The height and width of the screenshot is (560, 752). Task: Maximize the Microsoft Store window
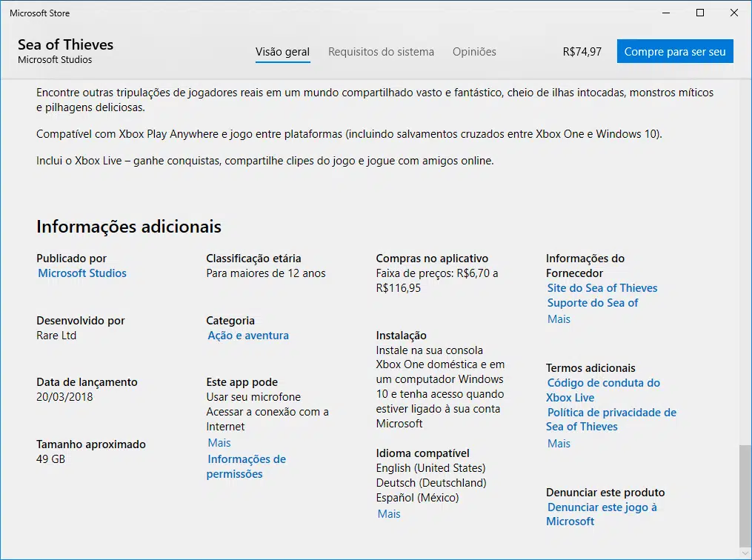tap(699, 13)
